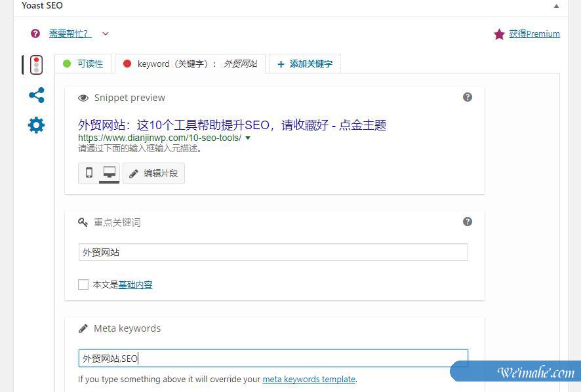Check the 本文是基础内容 checkbox
This screenshot has height=392, width=581.
tap(83, 284)
